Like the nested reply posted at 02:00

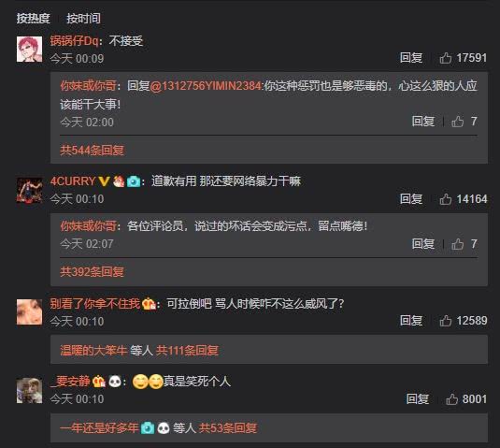click(x=458, y=122)
